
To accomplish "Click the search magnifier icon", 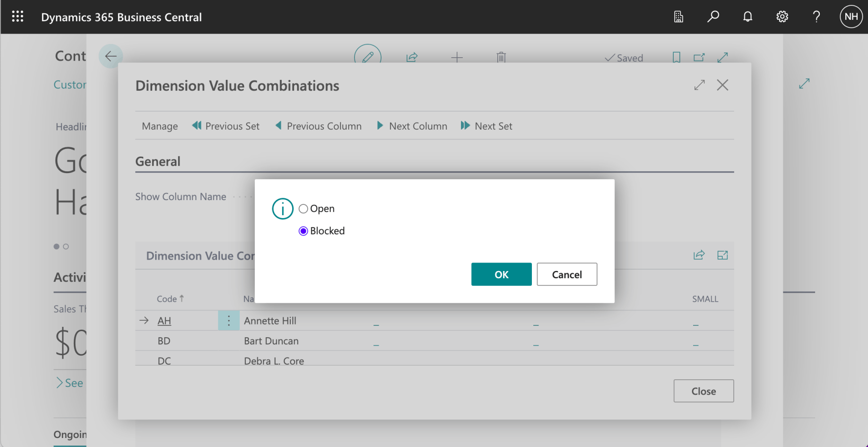I will pos(713,17).
